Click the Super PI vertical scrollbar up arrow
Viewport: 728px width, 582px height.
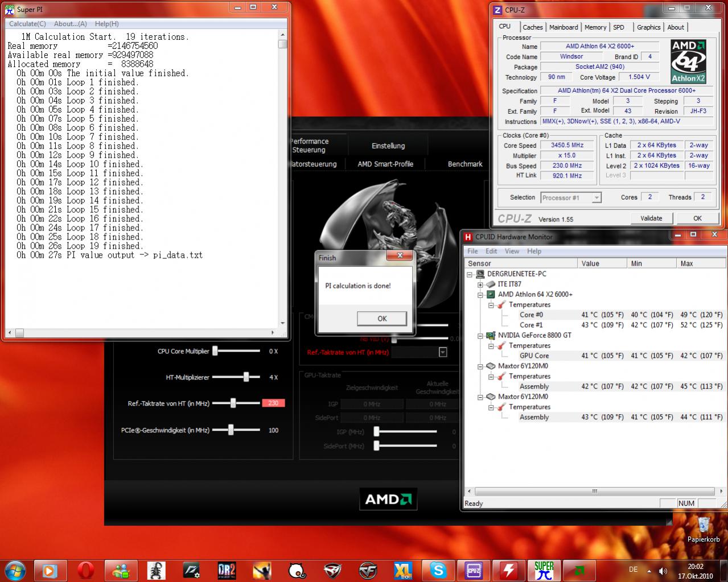click(x=282, y=35)
